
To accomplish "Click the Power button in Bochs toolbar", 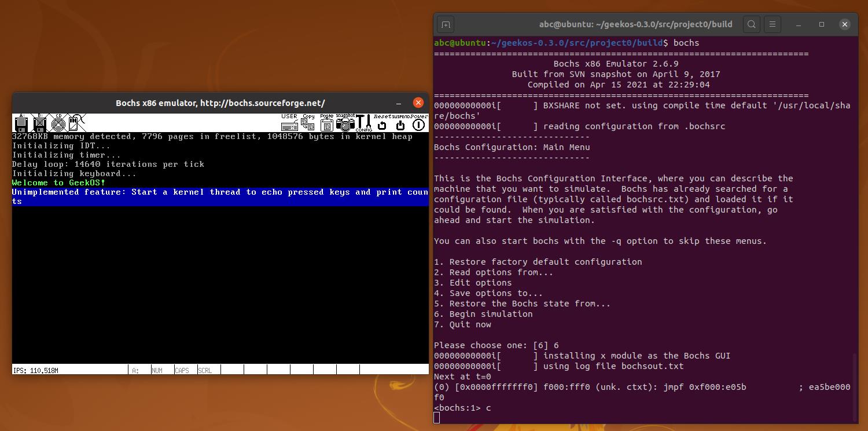I will pos(419,123).
